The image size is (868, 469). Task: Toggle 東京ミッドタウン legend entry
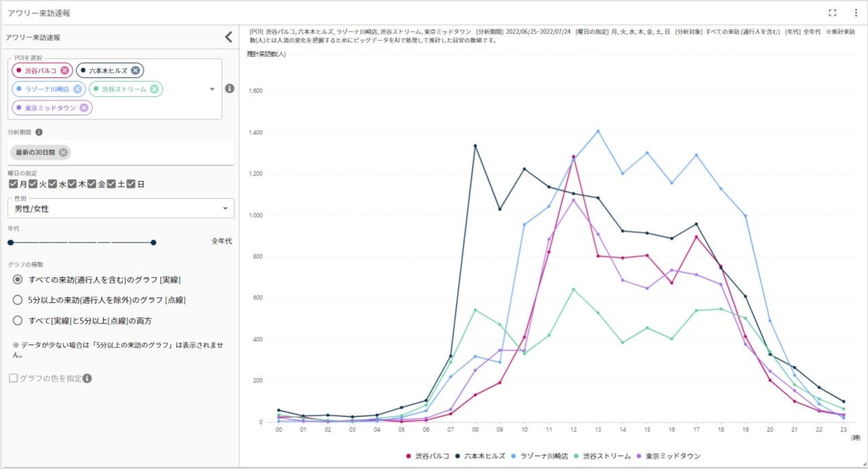click(670, 456)
